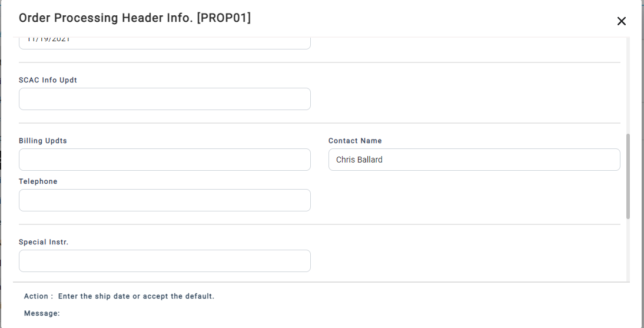Image resolution: width=644 pixels, height=328 pixels.
Task: Click the Billing Updts label
Action: pos(42,141)
